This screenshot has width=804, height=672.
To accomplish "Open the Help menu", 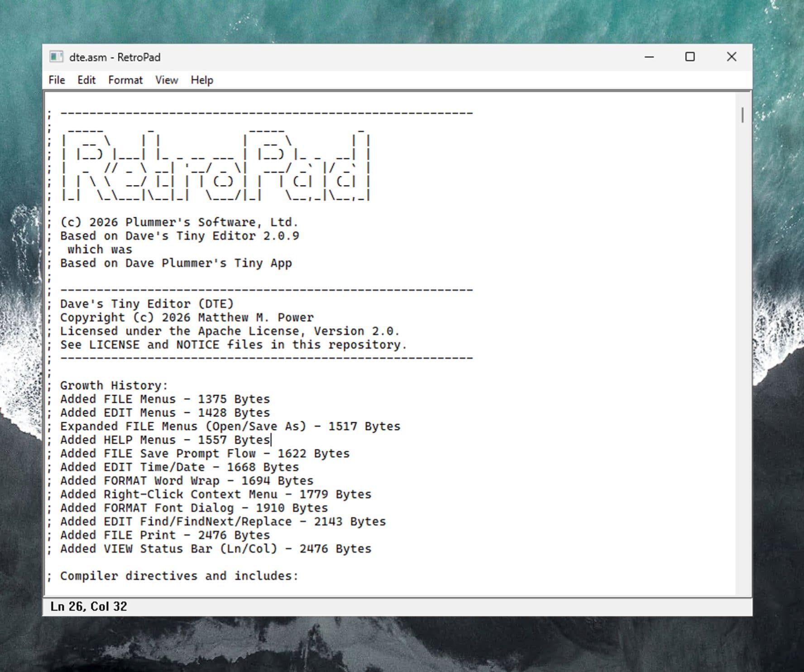I will [x=201, y=80].
